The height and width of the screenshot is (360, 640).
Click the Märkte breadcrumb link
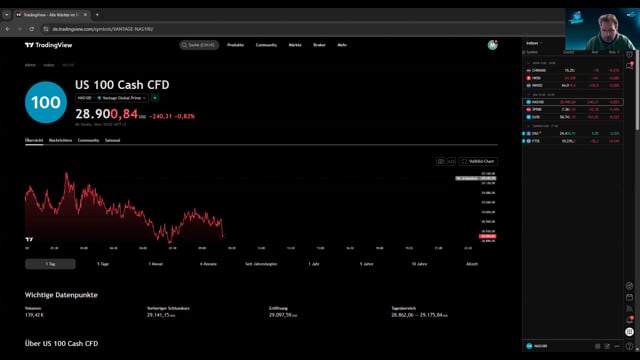[30, 65]
